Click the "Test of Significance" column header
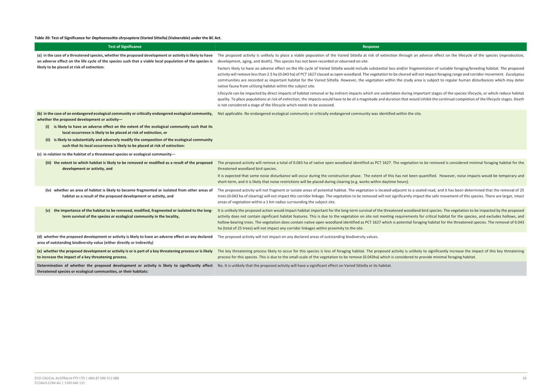The image size is (555, 392). 124,47
